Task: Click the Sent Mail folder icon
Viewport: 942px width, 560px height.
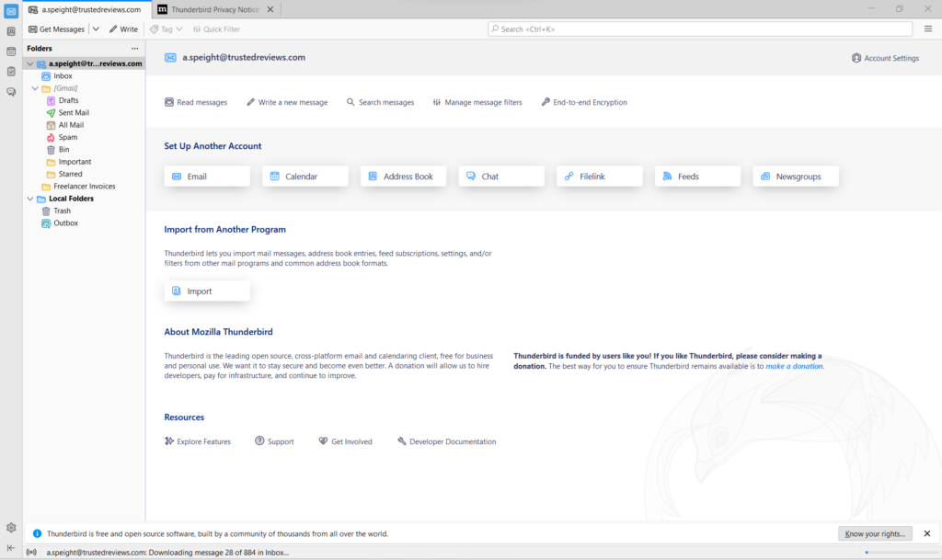Action: click(52, 113)
